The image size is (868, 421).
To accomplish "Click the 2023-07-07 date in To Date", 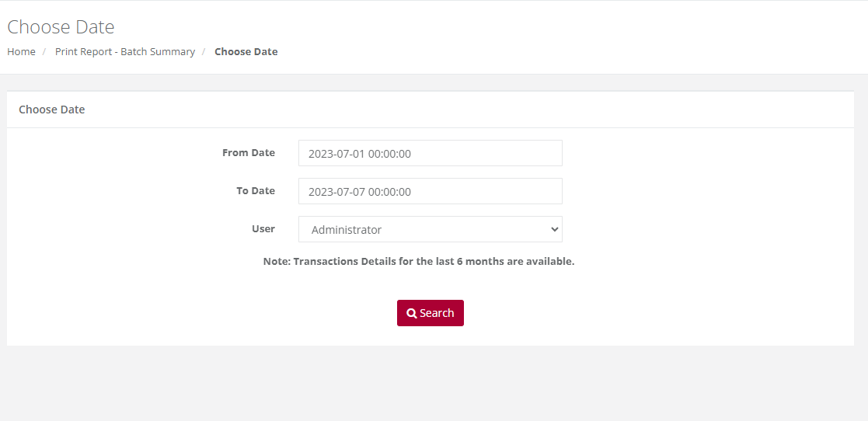I will [336, 192].
